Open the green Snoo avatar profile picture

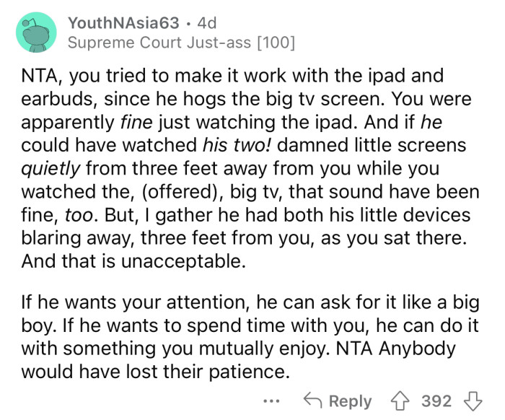pos(36,32)
